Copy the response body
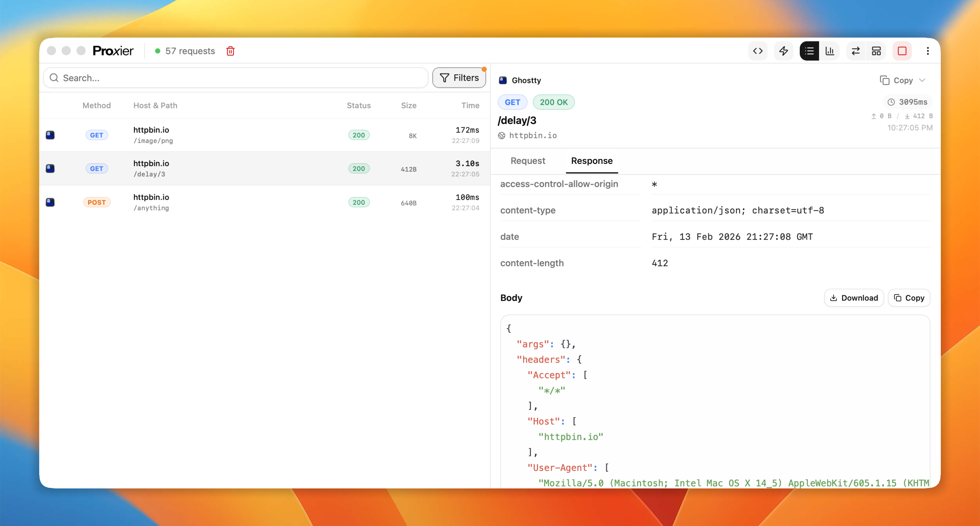Screen dimensions: 980x526 pos(909,298)
